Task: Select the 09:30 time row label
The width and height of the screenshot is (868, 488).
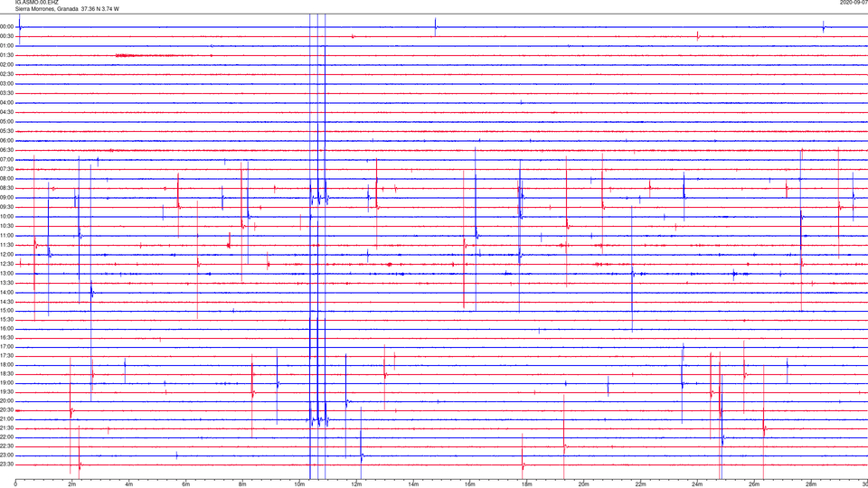Action: 7,207
